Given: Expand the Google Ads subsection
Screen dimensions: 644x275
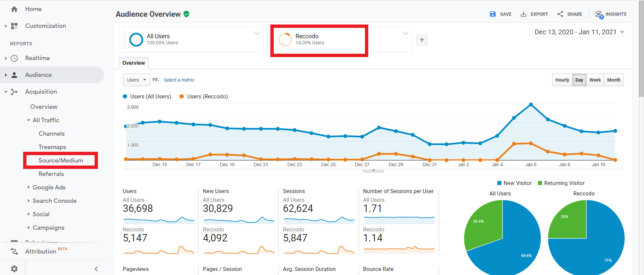Looking at the screenshot, I should (x=29, y=187).
